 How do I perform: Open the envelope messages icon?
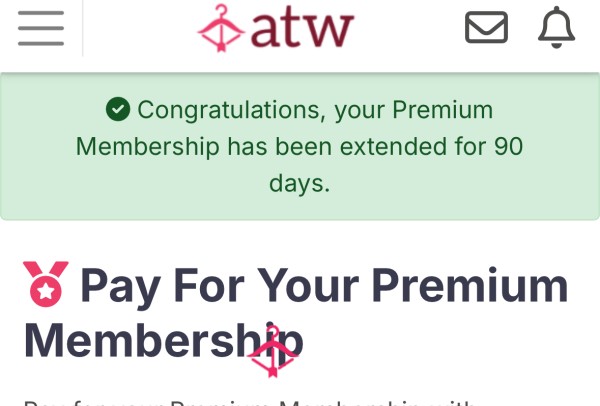486,27
